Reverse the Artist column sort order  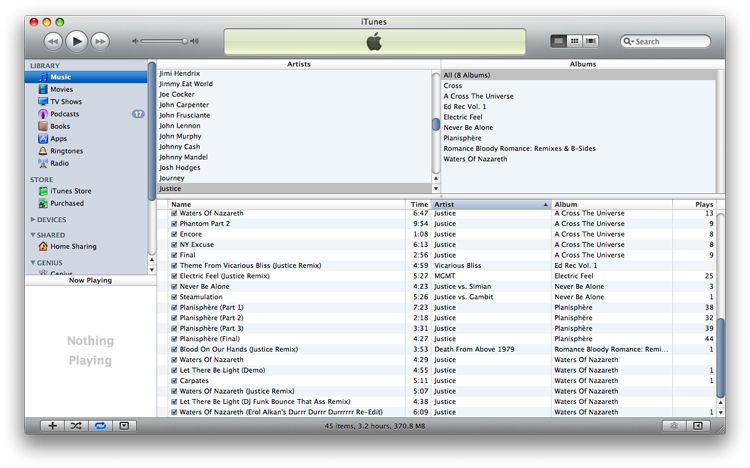tap(491, 204)
